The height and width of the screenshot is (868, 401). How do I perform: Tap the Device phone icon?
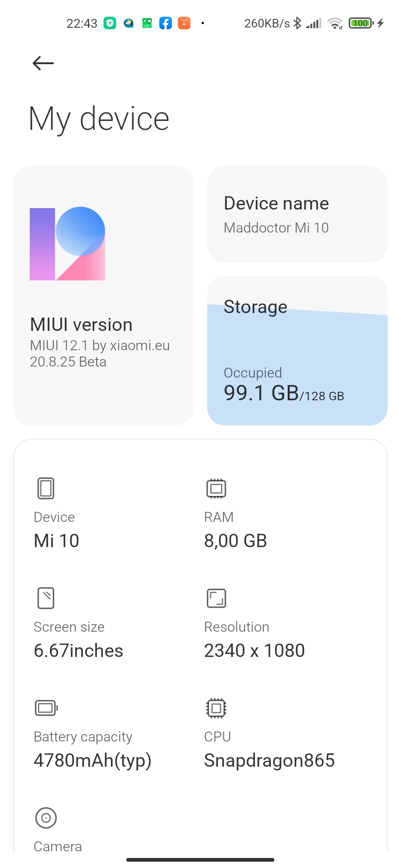coord(46,488)
